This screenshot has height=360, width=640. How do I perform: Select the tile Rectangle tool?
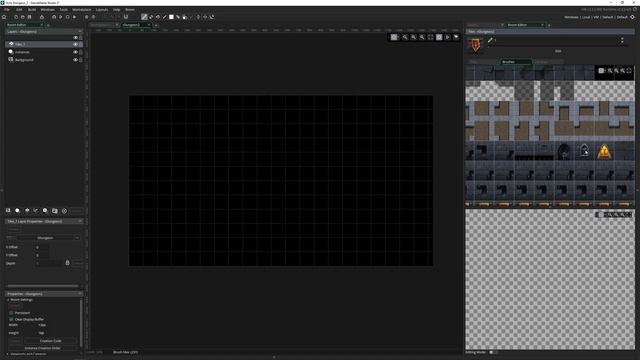171,17
